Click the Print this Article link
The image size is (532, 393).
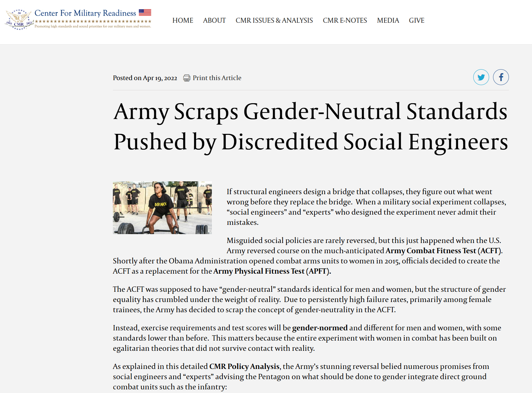(217, 78)
